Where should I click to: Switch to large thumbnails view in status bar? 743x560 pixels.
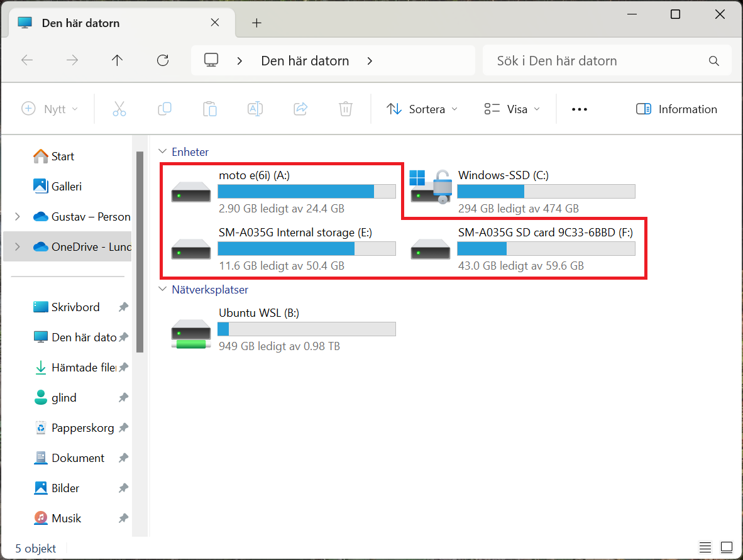click(726, 547)
